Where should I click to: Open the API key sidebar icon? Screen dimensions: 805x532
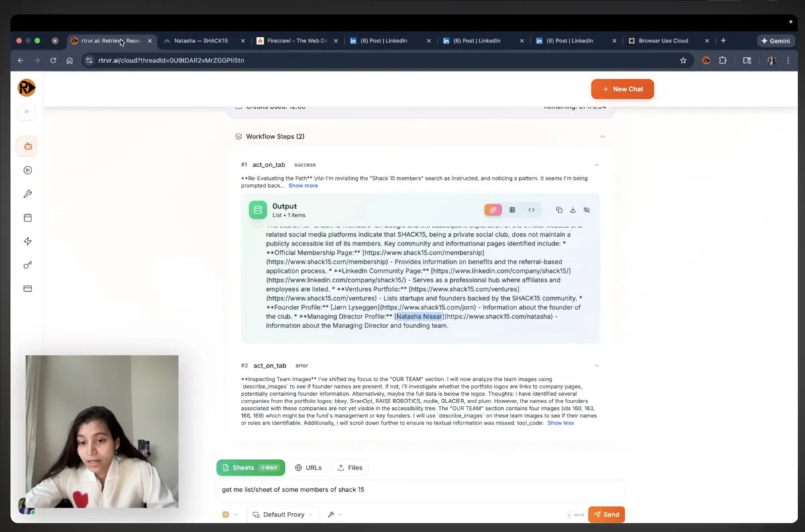pos(28,265)
